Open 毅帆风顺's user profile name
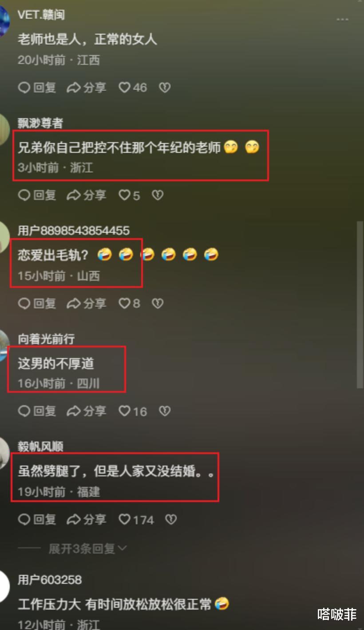Image resolution: width=364 pixels, height=630 pixels. (40, 447)
